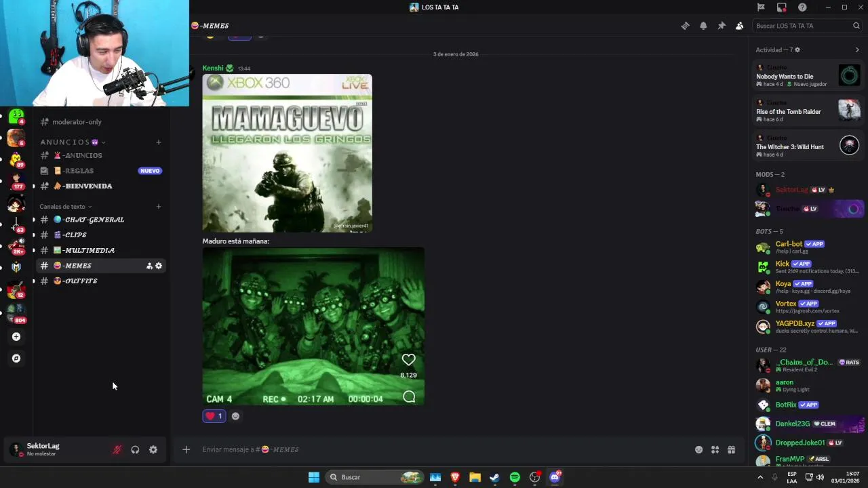The height and width of the screenshot is (488, 868).
Task: Click the plus attach button in message bar
Action: tap(186, 449)
